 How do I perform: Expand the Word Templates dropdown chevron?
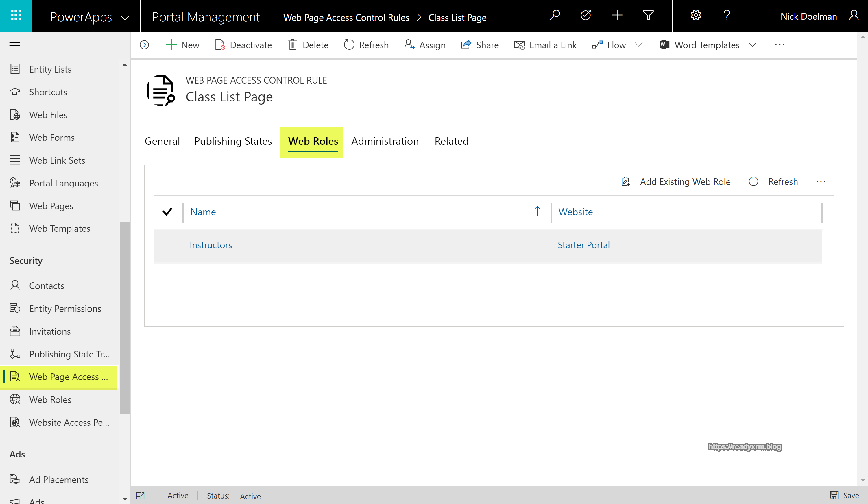tap(753, 45)
